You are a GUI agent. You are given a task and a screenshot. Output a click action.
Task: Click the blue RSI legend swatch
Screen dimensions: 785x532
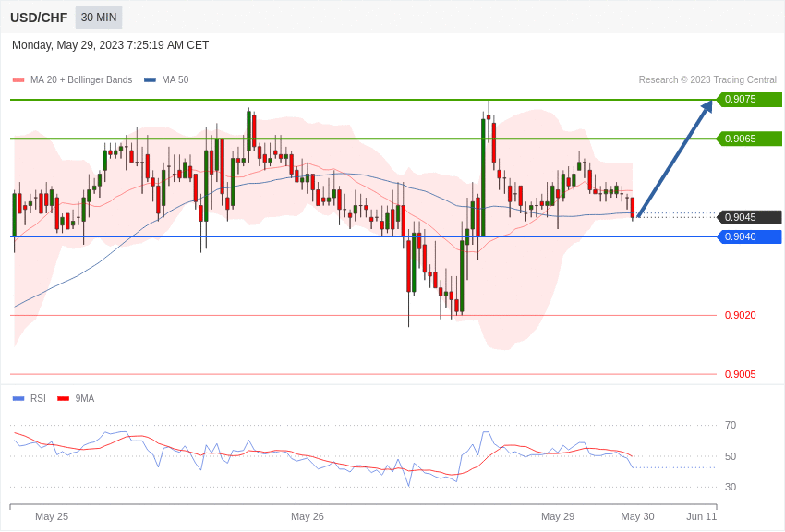tap(18, 398)
